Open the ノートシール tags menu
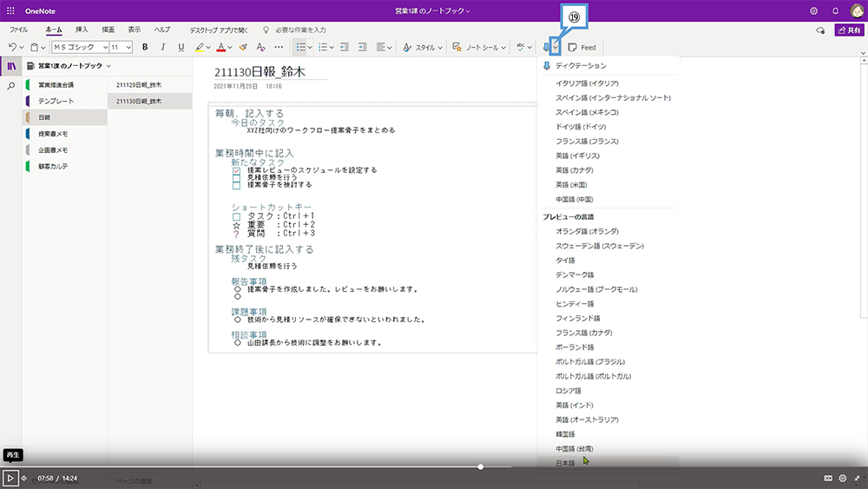 click(479, 47)
